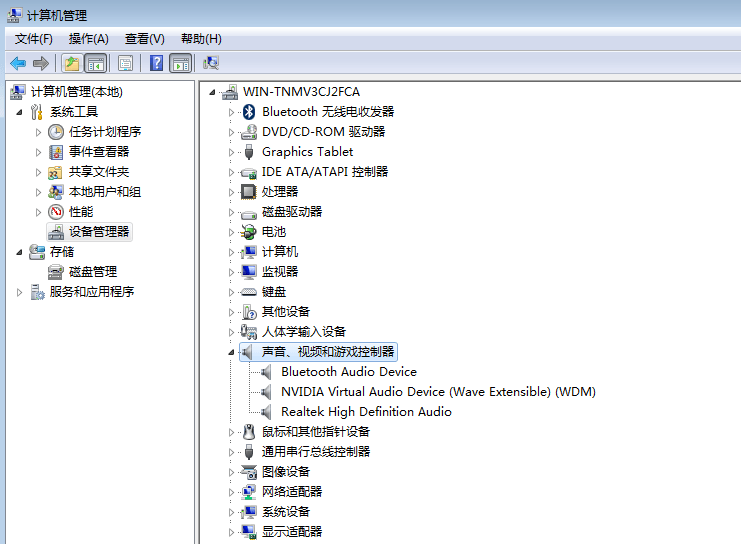Click the Graphics Tablet device icon
The width and height of the screenshot is (741, 544).
pos(249,152)
